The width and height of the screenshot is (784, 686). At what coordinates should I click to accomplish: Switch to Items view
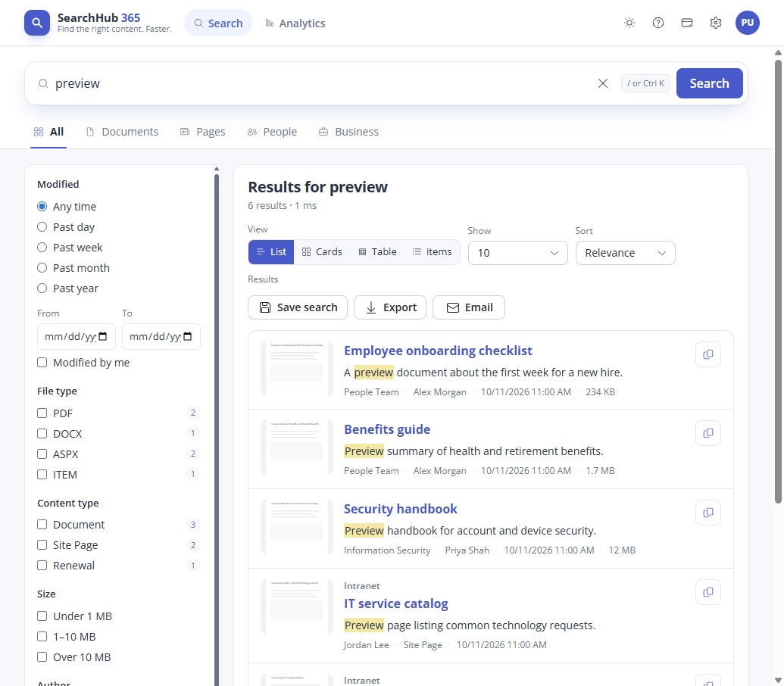pos(432,252)
